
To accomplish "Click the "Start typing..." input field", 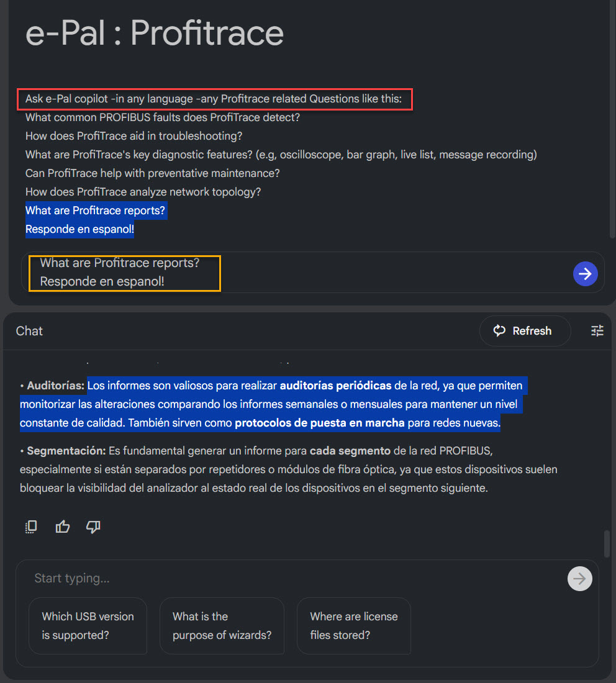I will click(186, 578).
